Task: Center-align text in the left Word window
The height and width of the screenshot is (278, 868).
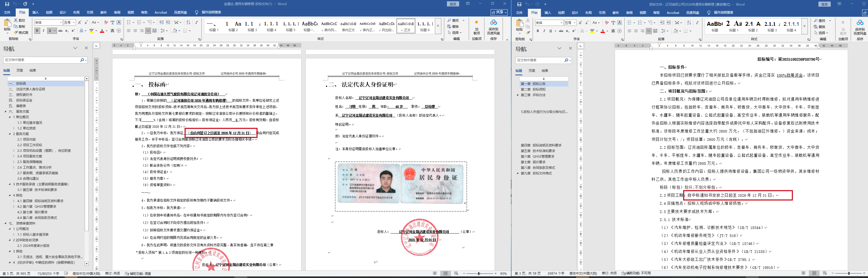Action: (135, 31)
